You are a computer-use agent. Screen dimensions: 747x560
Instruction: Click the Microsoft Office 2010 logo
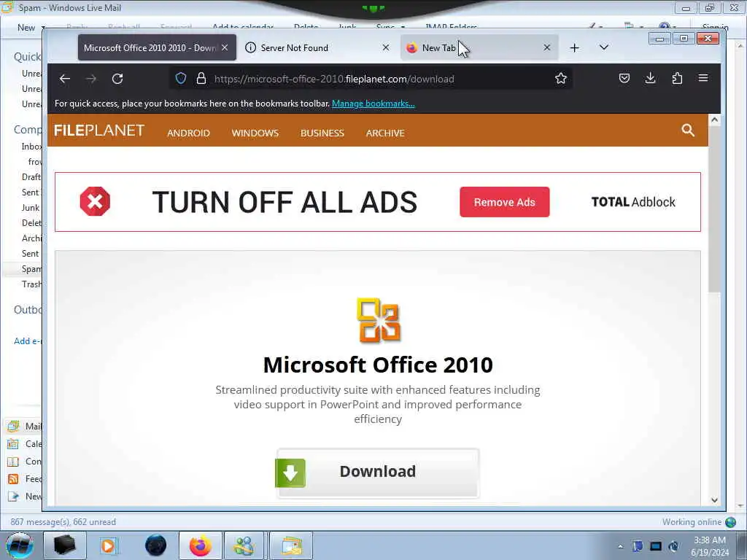coord(378,320)
